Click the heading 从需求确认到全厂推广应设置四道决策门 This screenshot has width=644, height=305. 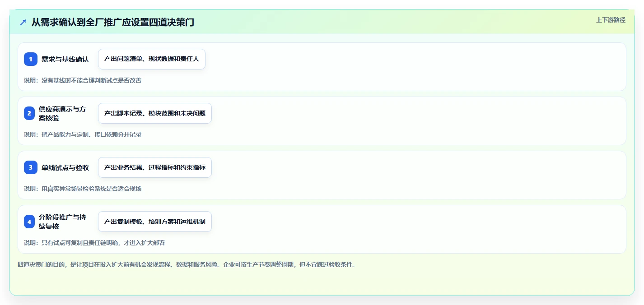113,22
